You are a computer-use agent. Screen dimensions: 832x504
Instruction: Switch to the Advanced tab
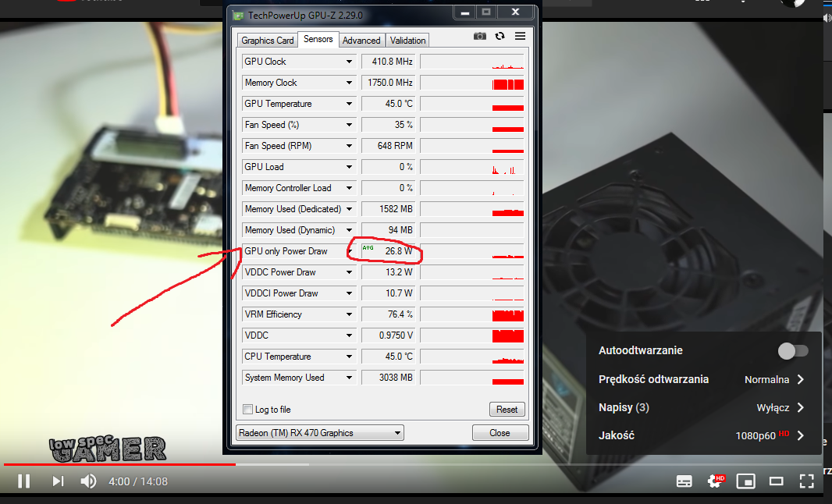[x=361, y=41]
